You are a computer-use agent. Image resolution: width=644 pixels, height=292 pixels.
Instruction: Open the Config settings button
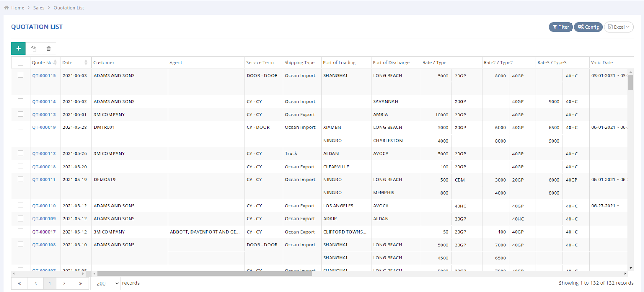pos(588,27)
